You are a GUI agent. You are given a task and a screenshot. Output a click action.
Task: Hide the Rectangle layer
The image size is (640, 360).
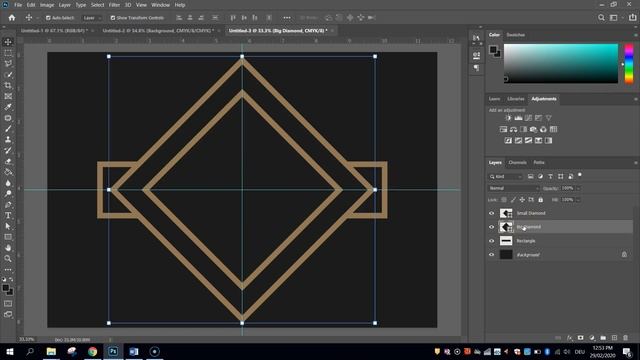[491, 241]
